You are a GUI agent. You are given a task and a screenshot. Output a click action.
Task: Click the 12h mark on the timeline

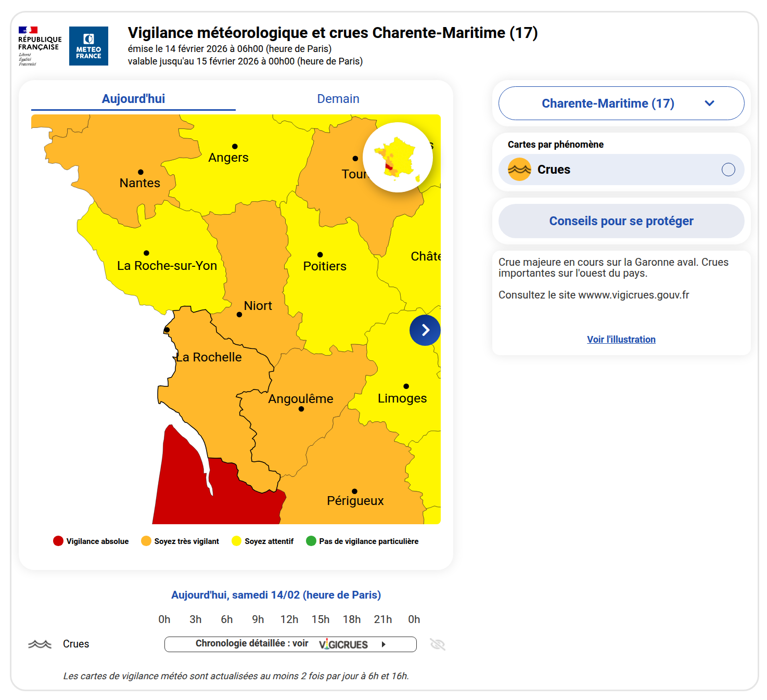click(289, 619)
